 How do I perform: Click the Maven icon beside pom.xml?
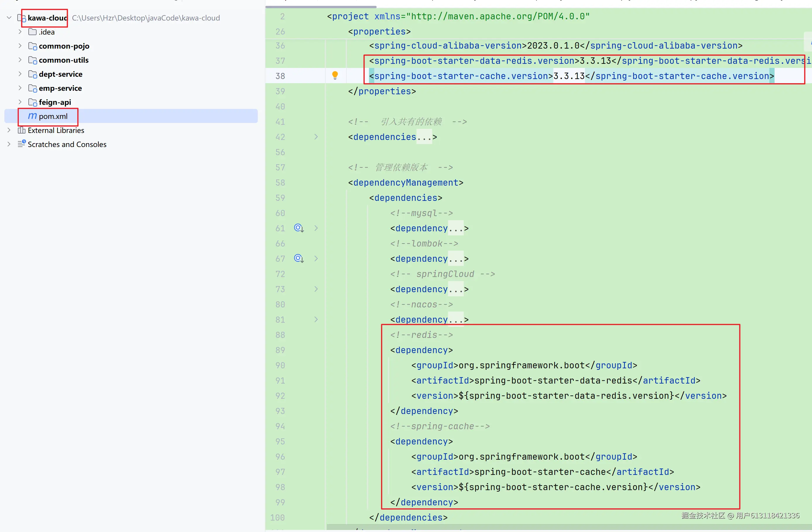(x=32, y=116)
